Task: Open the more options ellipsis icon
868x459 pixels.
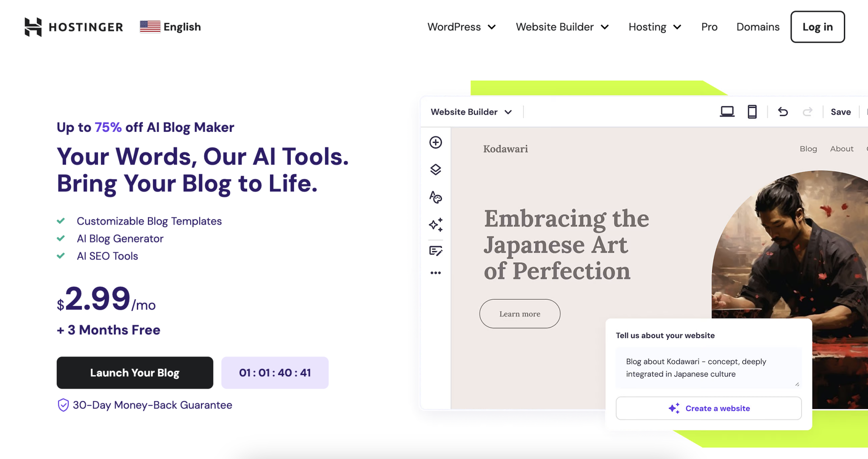Action: click(x=435, y=273)
